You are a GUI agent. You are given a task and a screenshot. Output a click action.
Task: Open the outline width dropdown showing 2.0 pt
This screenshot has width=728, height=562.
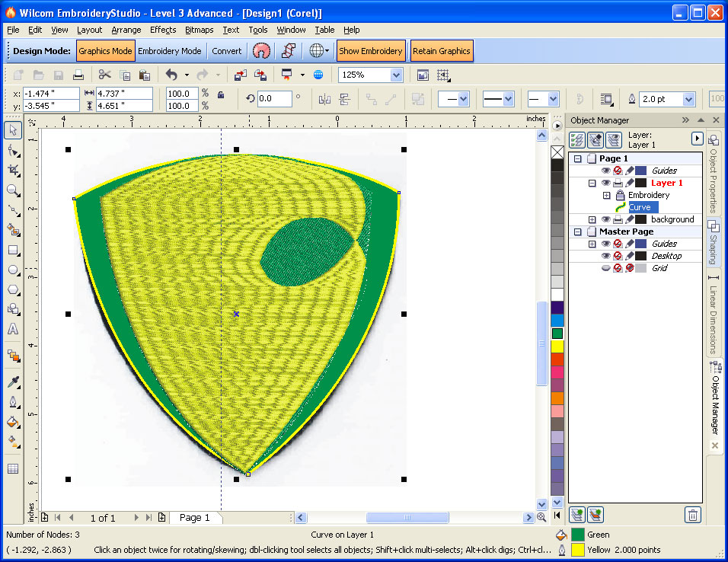coord(688,99)
